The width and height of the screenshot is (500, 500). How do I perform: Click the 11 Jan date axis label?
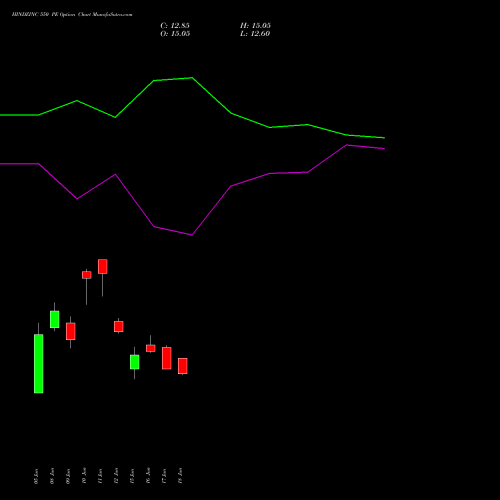[100, 476]
